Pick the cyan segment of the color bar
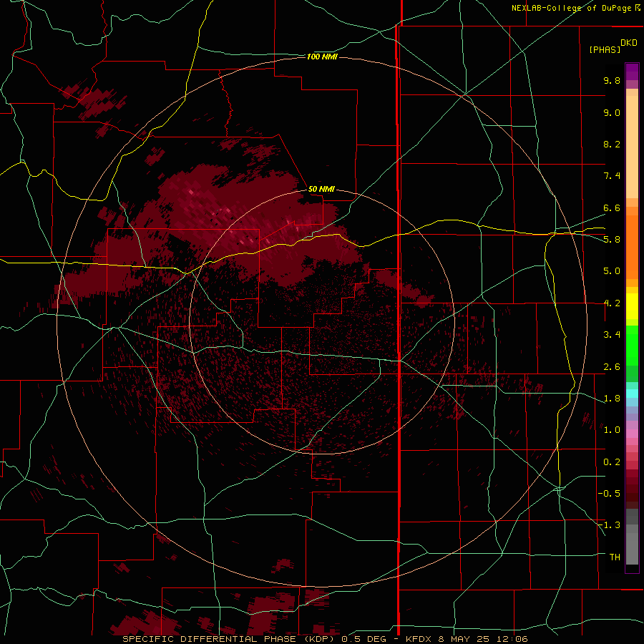The image size is (644, 644). coord(632,393)
